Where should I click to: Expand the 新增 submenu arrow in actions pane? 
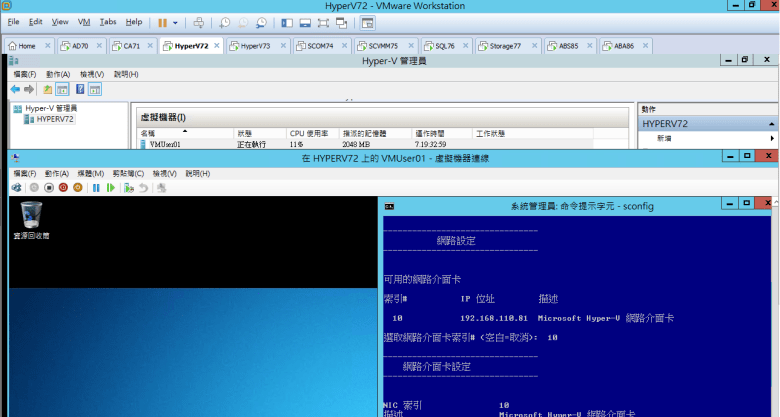pos(772,138)
